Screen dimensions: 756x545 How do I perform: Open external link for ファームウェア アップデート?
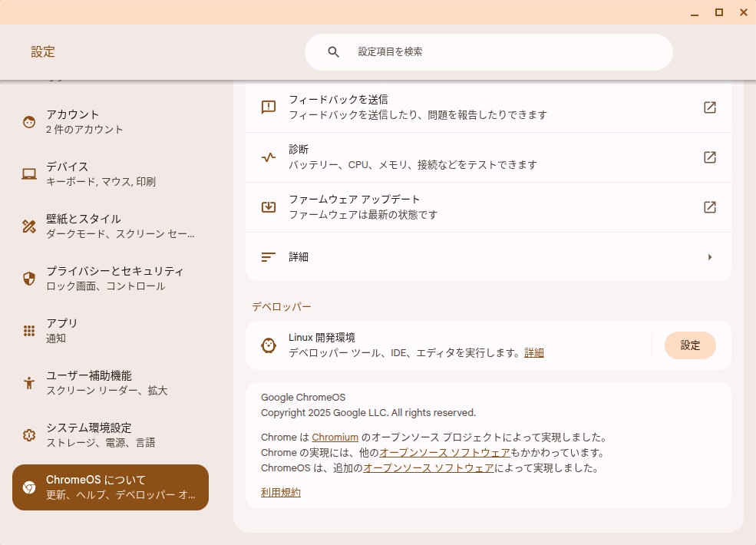pyautogui.click(x=710, y=207)
